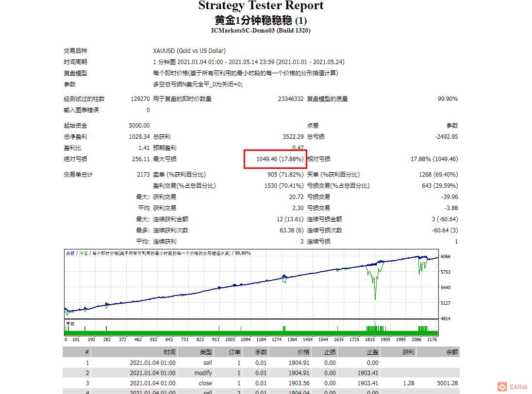Click the balance value 5001.28 in row 3
The height and width of the screenshot is (394, 532).
coord(448,383)
